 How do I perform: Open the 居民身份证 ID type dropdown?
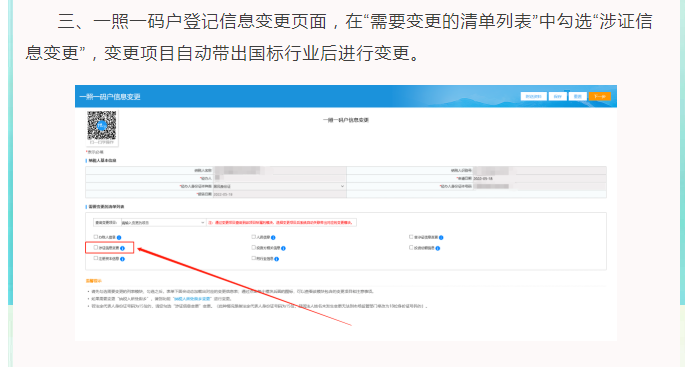(x=279, y=186)
